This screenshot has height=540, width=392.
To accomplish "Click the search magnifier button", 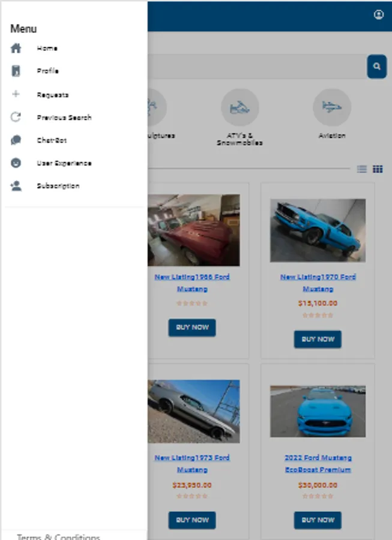I will pos(377,67).
